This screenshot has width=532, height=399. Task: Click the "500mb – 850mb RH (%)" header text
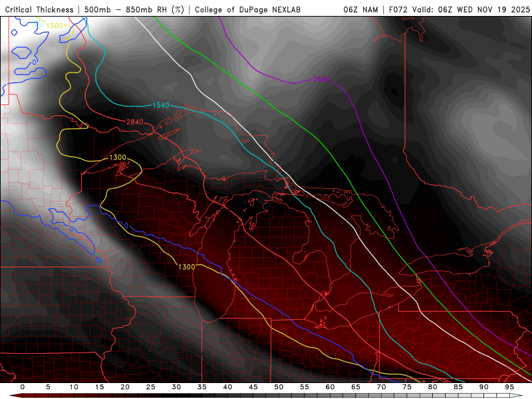(x=134, y=9)
